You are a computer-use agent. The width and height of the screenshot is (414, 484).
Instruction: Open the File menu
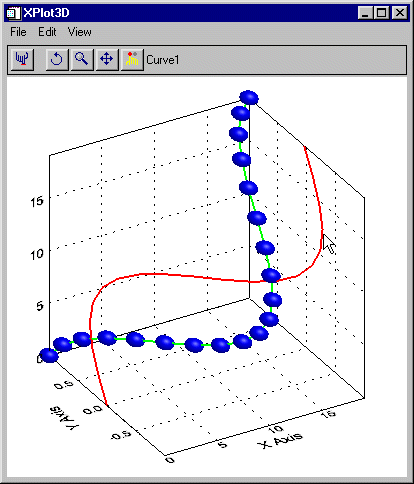[18, 32]
